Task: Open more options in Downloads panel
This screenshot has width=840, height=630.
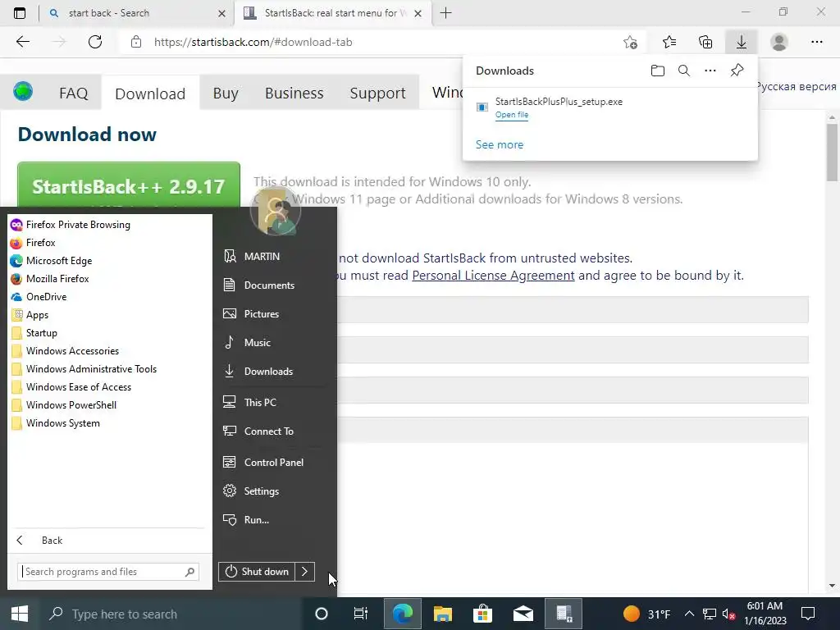Action: click(710, 71)
